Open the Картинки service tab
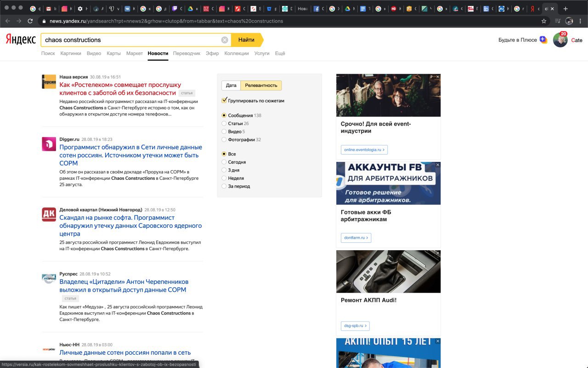This screenshot has width=588, height=368. [x=71, y=53]
